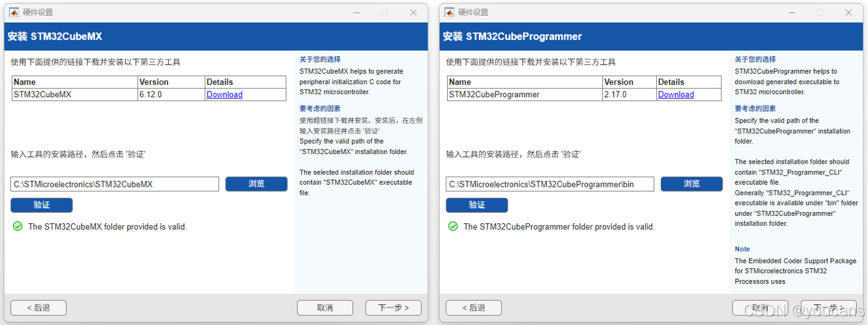The image size is (868, 325).
Task: Click the green valid checkmark in the STM32CubeProgrammer window
Action: (x=453, y=226)
